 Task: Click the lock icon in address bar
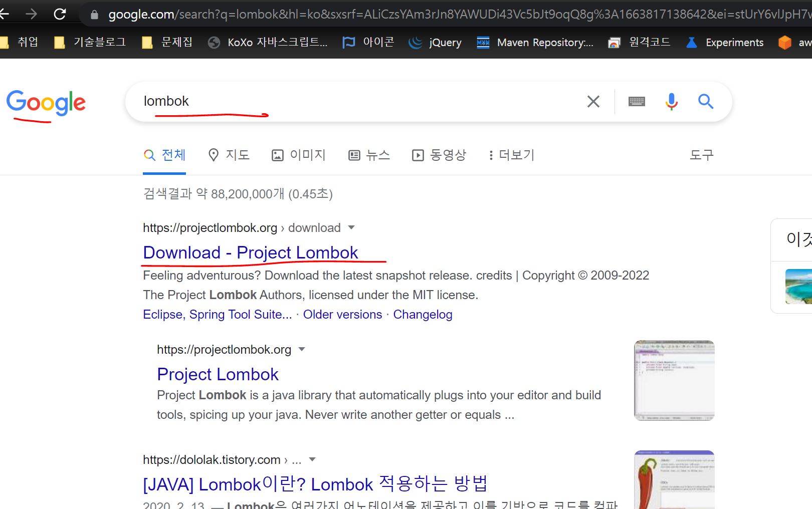(94, 15)
